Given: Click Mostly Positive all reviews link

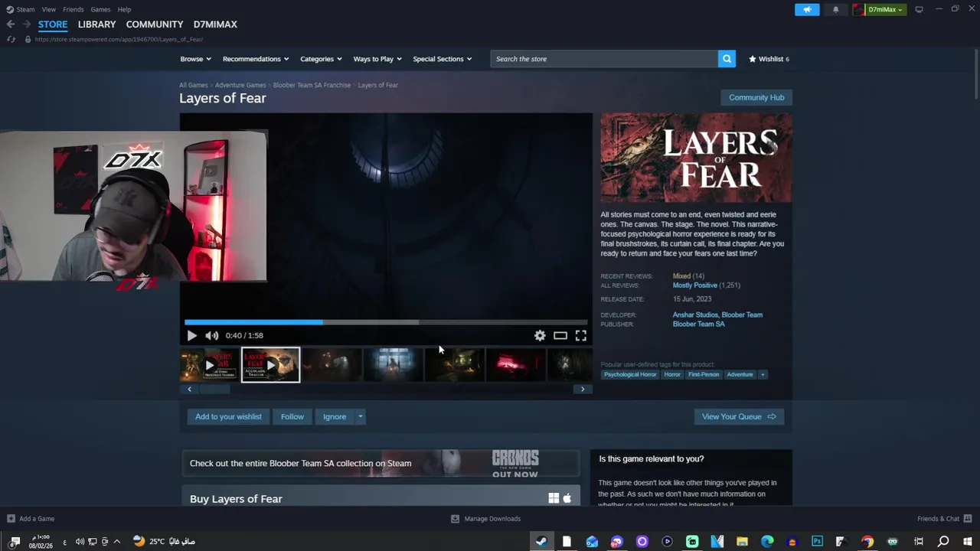Looking at the screenshot, I should 695,285.
